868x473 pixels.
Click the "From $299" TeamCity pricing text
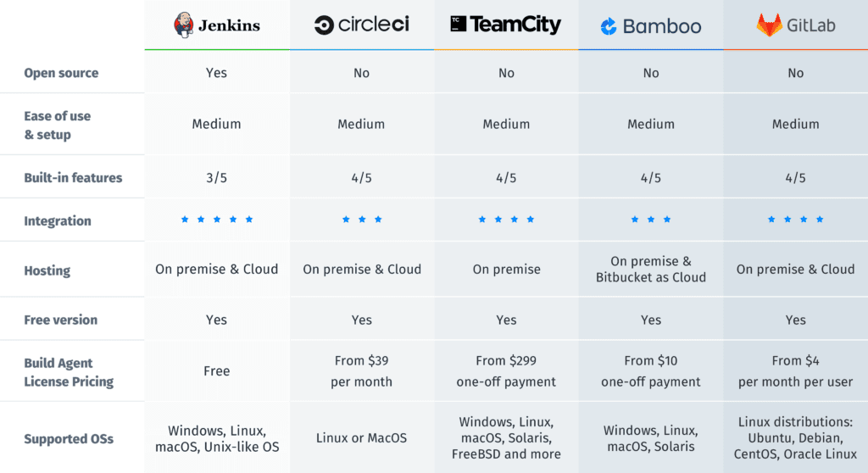[506, 360]
